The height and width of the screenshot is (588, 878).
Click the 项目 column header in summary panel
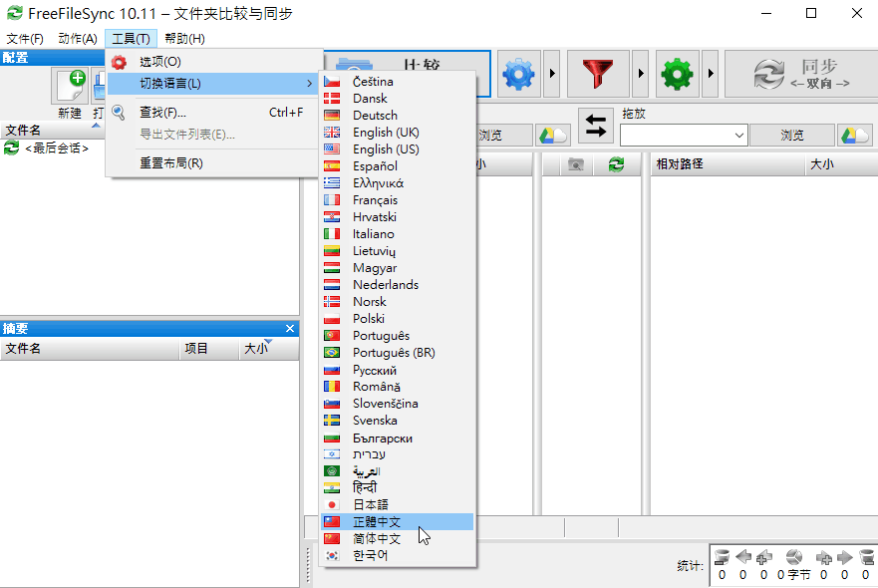coord(209,349)
